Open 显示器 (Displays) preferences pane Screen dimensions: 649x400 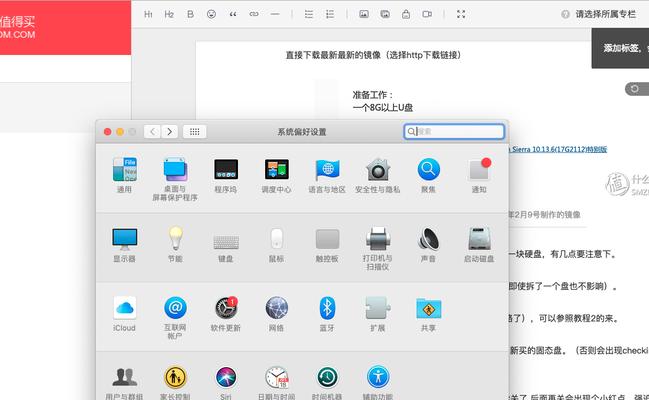coord(124,244)
